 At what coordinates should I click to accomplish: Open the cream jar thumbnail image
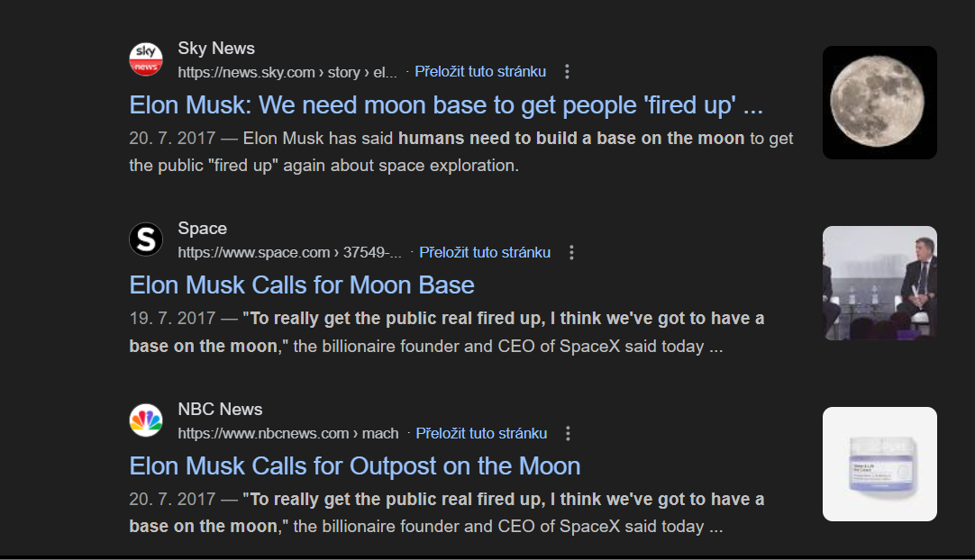tap(879, 464)
